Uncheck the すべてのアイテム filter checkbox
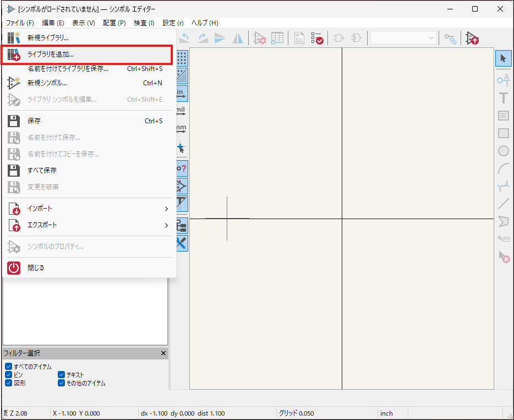This screenshot has width=514, height=420. point(8,367)
